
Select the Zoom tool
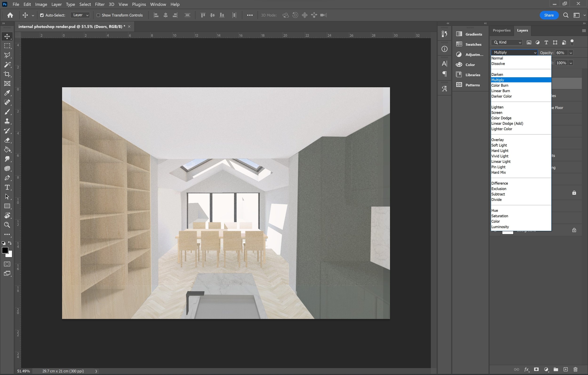click(x=7, y=225)
